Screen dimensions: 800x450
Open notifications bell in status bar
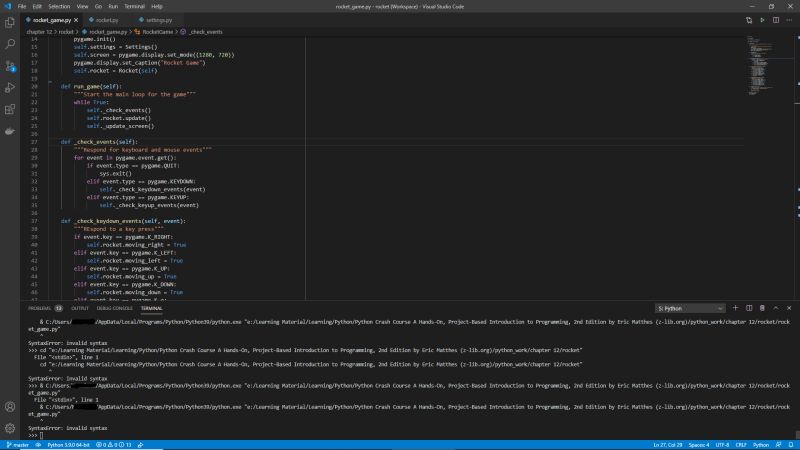click(x=791, y=445)
